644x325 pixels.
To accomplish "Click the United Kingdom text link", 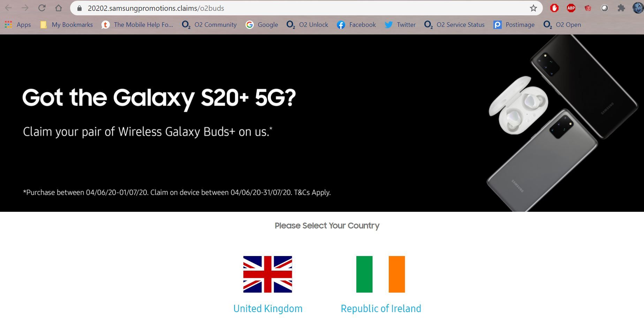I will [268, 309].
